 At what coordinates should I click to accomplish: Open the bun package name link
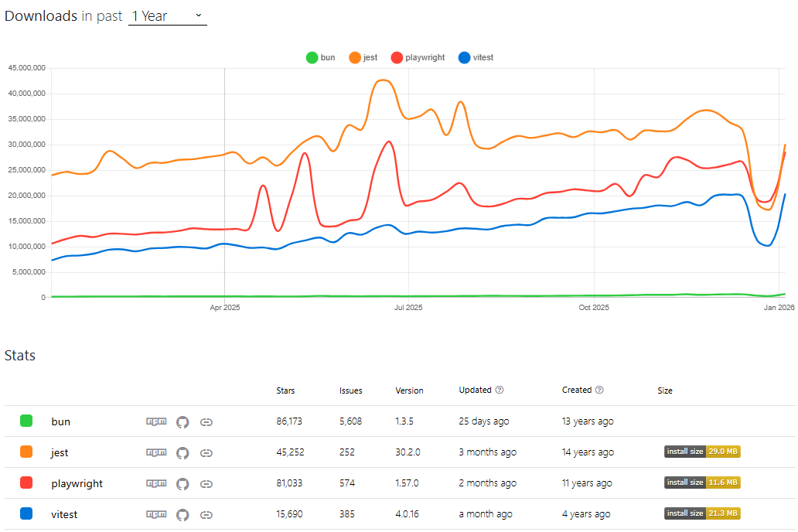[60, 421]
